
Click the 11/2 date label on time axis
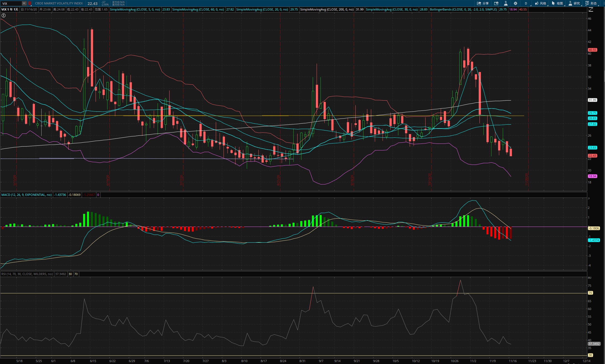tap(473, 361)
